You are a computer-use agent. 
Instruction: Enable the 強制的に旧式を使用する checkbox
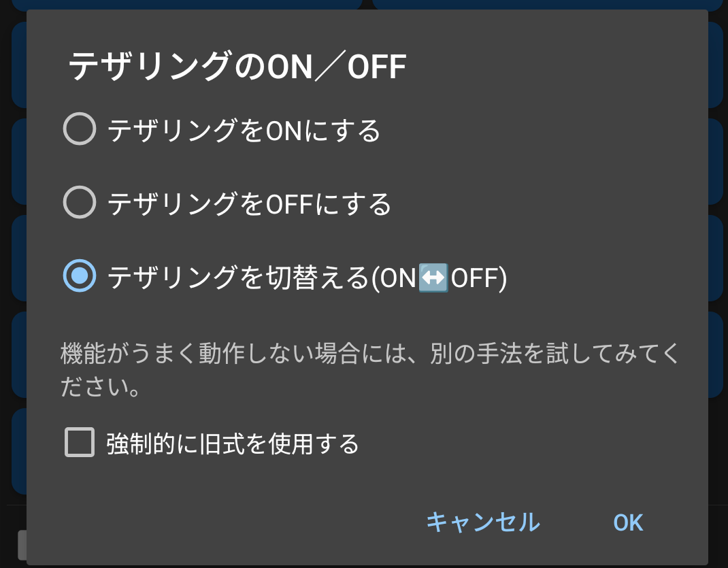[x=80, y=442]
